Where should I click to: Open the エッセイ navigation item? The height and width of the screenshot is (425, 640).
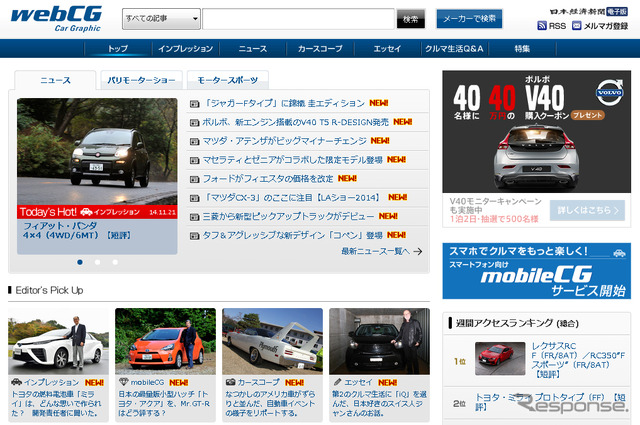(x=387, y=49)
